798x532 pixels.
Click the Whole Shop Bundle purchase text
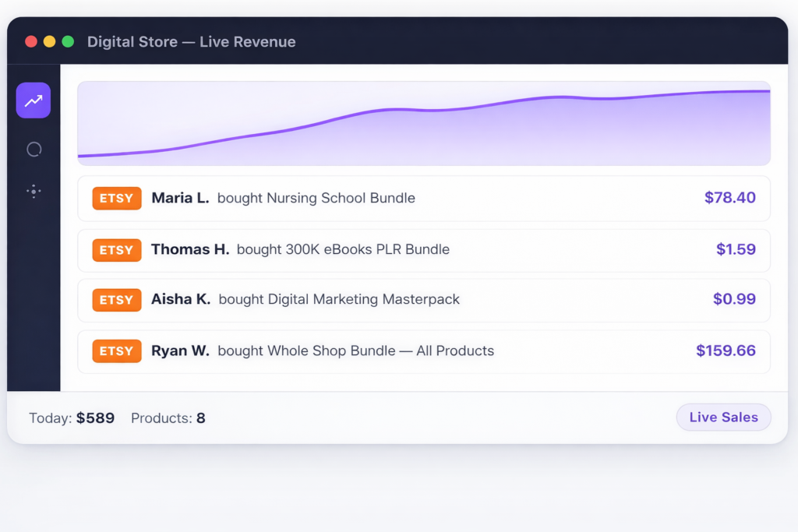355,351
